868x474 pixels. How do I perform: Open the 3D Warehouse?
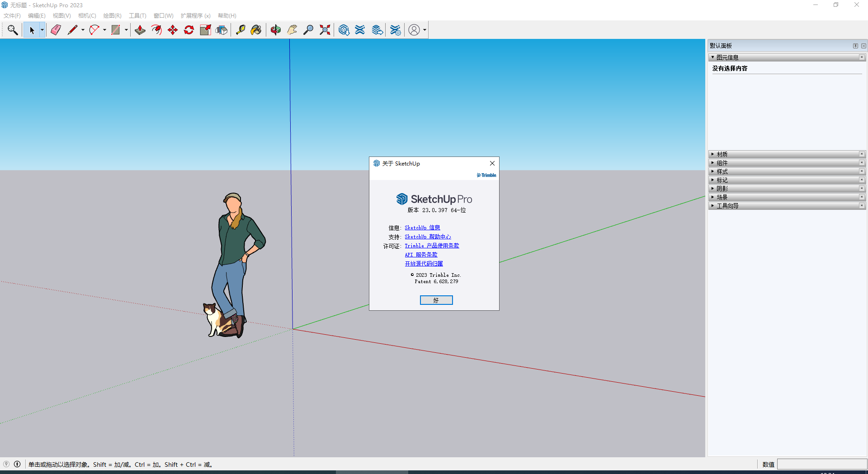[x=344, y=30]
